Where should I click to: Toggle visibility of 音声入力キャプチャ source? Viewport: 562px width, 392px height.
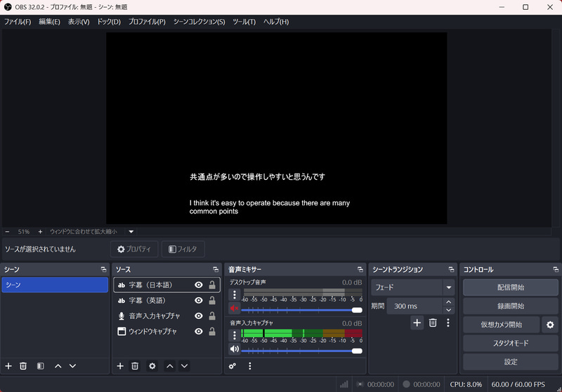point(199,315)
